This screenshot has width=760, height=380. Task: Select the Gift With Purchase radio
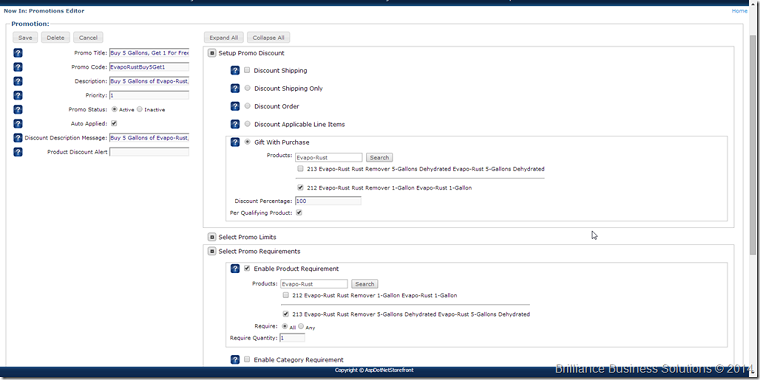[248, 142]
